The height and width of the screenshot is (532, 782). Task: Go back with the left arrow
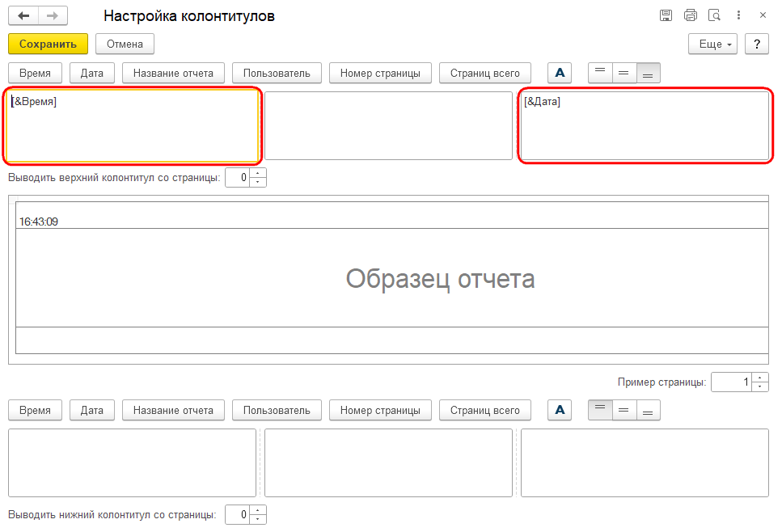[23, 16]
